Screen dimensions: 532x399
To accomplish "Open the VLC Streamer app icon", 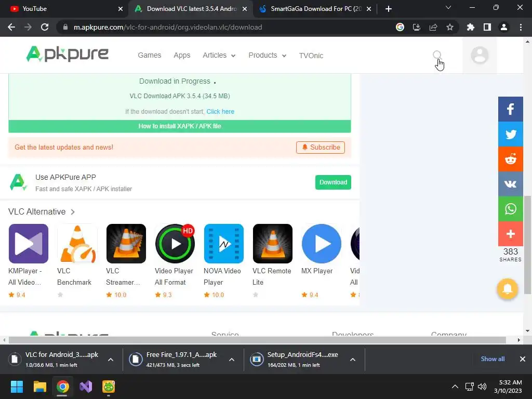I will pos(126,244).
